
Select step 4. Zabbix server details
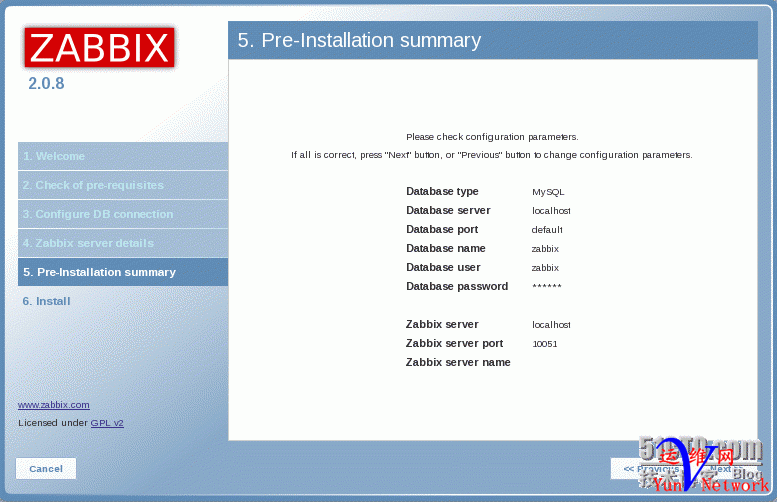pyautogui.click(x=123, y=243)
